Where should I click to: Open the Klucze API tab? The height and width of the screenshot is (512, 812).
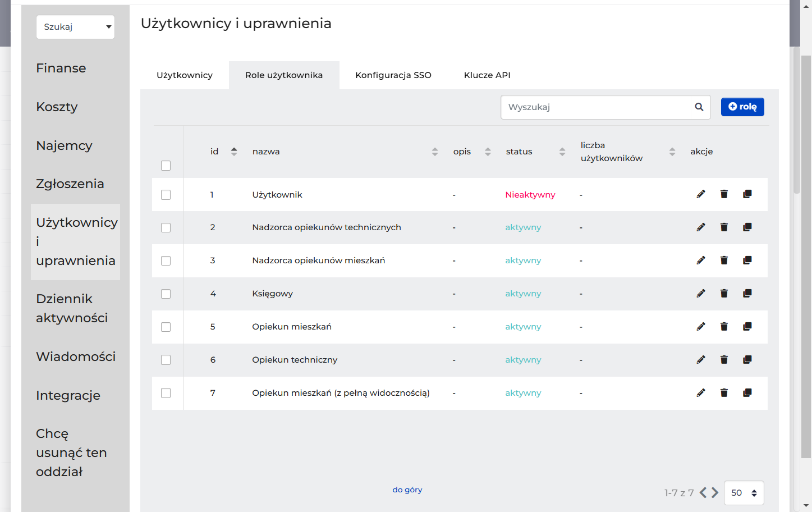click(487, 75)
